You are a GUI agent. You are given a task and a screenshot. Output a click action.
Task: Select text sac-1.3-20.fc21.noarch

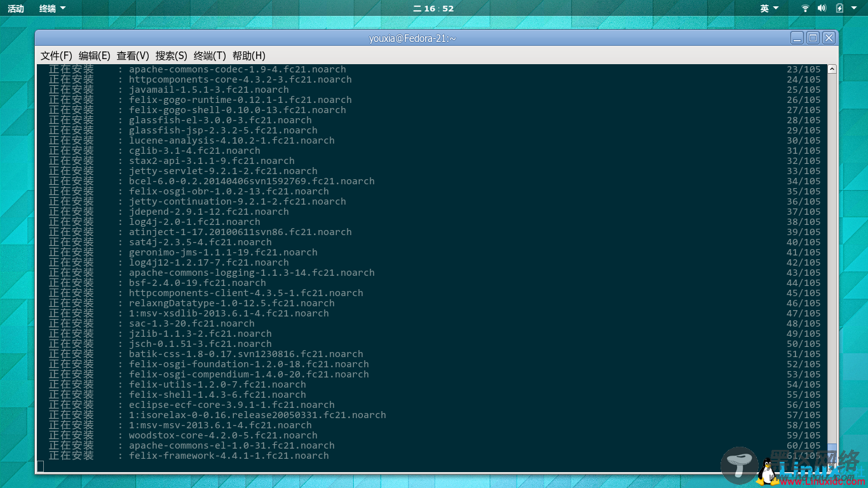pyautogui.click(x=192, y=323)
